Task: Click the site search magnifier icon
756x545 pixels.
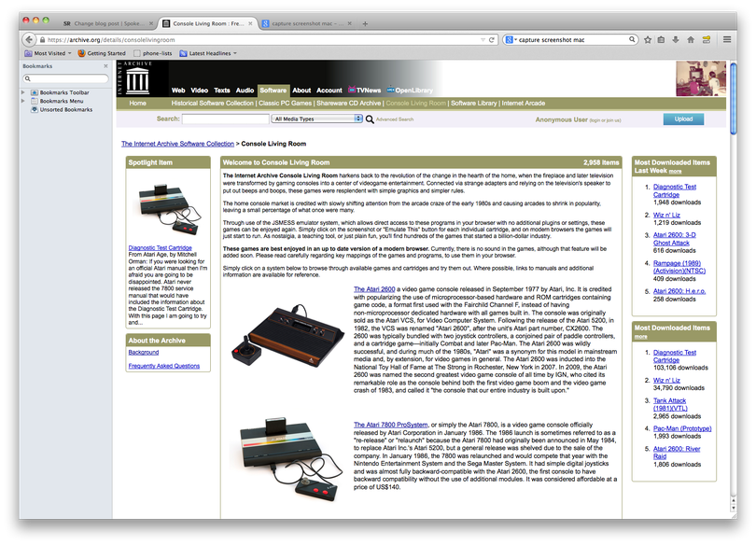Action: point(370,119)
